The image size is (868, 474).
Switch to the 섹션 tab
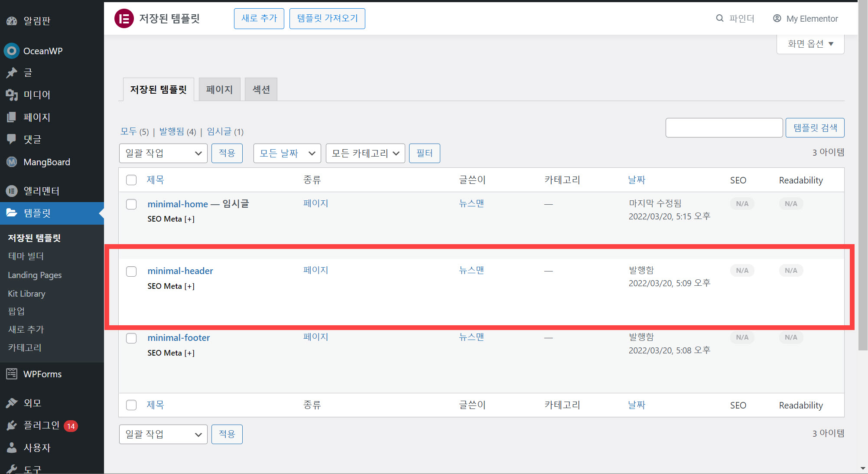260,89
